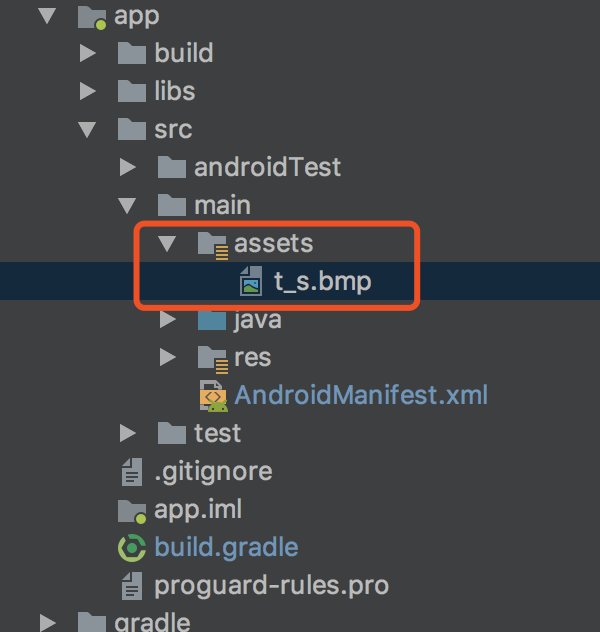Select the 'java' folder label
Image resolution: width=600 pixels, height=632 pixels.
(257, 320)
